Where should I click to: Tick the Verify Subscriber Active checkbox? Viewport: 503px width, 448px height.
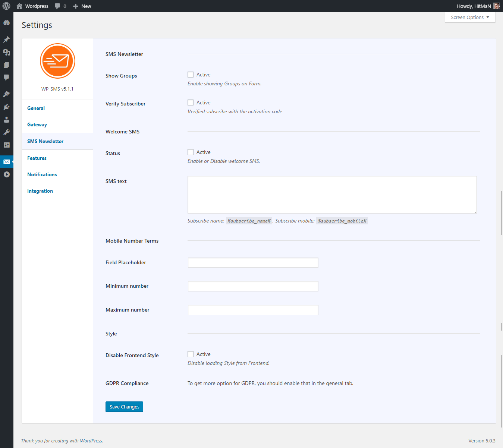(x=191, y=102)
